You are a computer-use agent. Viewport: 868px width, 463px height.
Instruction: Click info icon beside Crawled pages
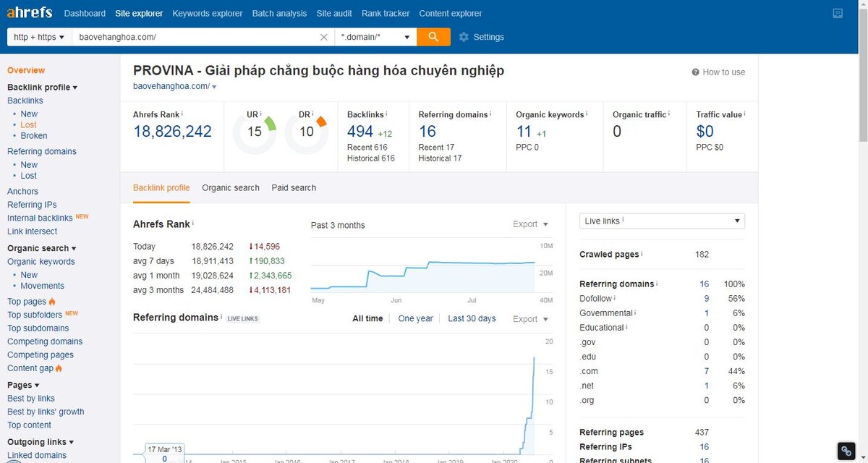tap(642, 254)
